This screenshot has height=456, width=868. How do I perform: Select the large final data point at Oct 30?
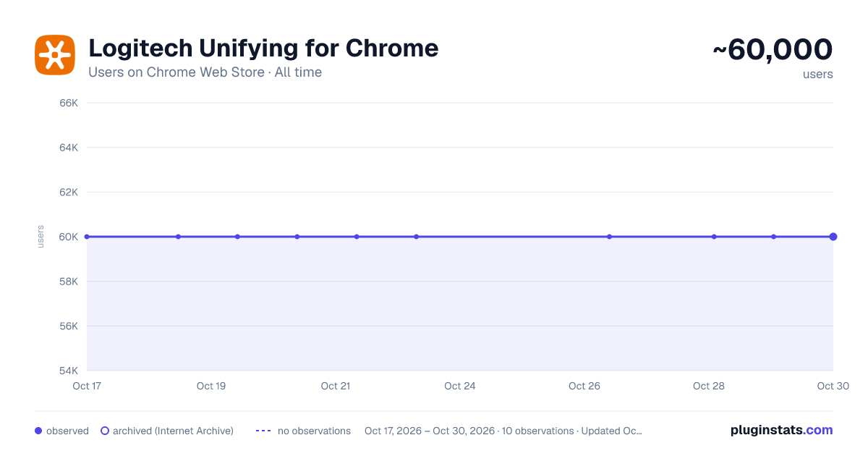tap(833, 237)
